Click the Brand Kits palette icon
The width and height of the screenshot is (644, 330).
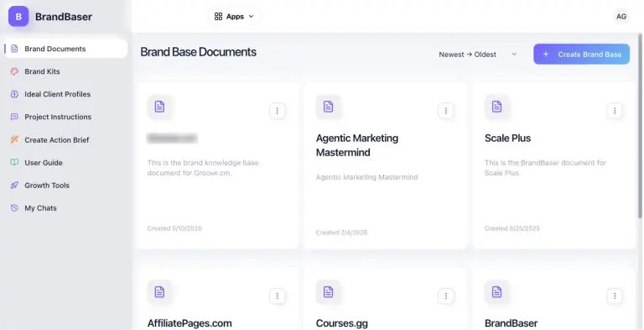click(14, 71)
